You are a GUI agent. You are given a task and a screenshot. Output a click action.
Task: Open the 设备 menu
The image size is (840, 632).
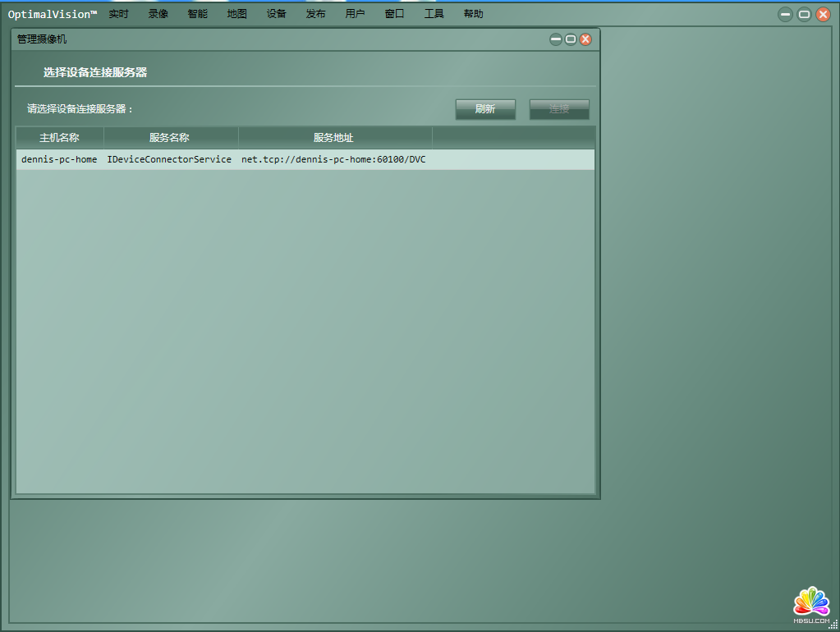coord(277,14)
